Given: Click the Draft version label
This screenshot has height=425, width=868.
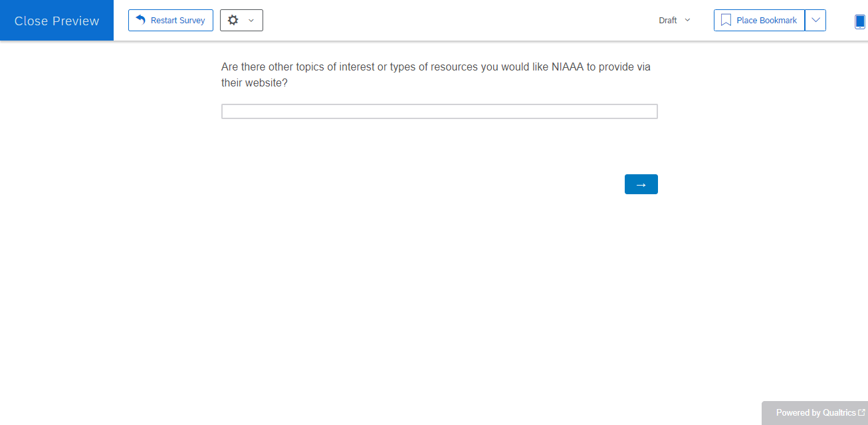Looking at the screenshot, I should point(668,21).
